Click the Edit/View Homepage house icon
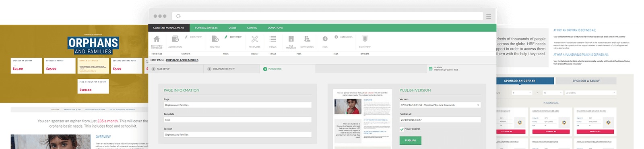The width and height of the screenshot is (644, 149). tap(157, 39)
